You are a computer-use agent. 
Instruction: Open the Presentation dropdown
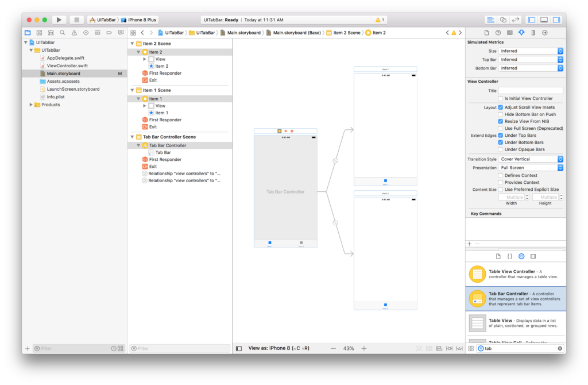(531, 168)
